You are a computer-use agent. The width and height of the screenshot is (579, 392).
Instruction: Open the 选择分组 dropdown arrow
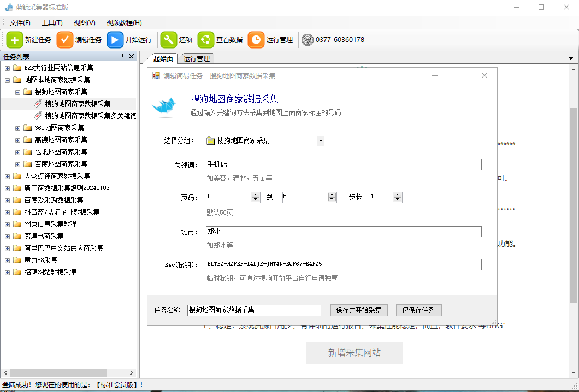pyautogui.click(x=321, y=141)
